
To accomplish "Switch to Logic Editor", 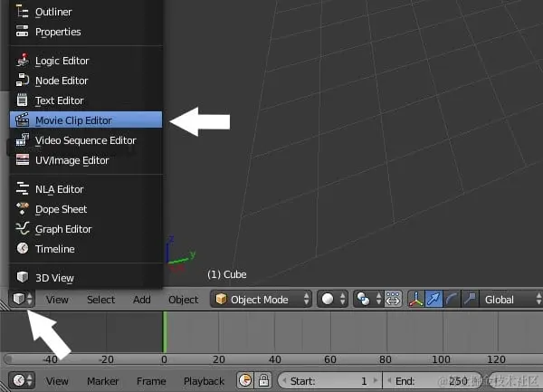I will click(86, 61).
